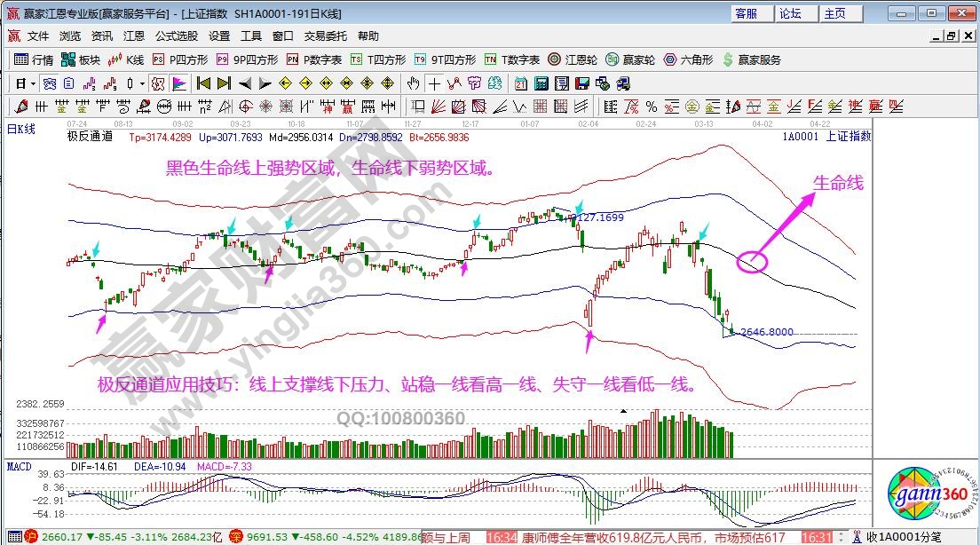The width and height of the screenshot is (980, 545).
Task: Toggle the MACD indicator label
Action: (x=19, y=466)
